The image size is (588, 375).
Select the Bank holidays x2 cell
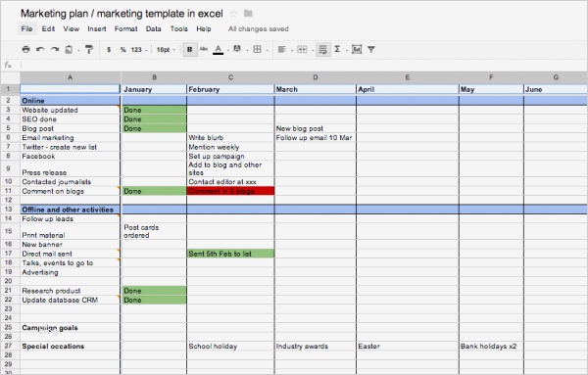coord(491,347)
